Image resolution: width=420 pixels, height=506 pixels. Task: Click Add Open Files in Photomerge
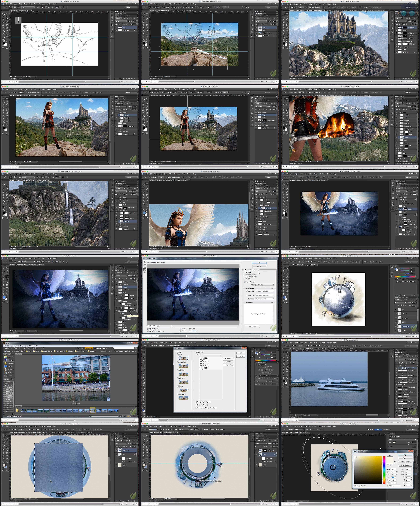[228, 365]
